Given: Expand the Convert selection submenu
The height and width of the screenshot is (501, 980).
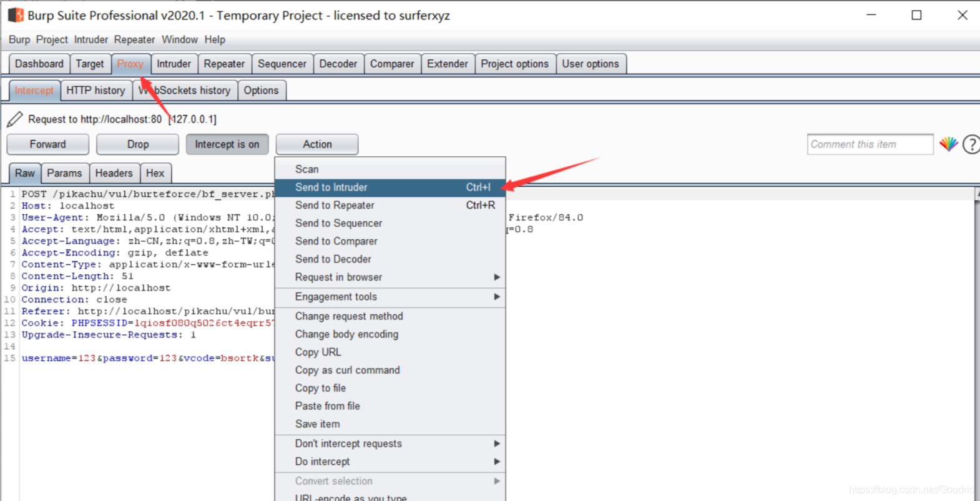Looking at the screenshot, I should pos(390,481).
